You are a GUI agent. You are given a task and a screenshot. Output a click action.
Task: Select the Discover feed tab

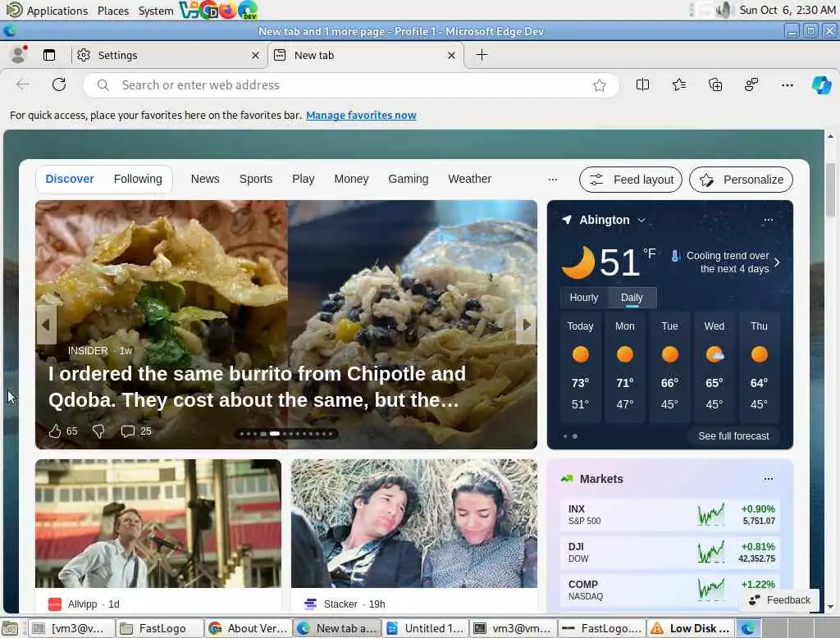click(x=70, y=179)
